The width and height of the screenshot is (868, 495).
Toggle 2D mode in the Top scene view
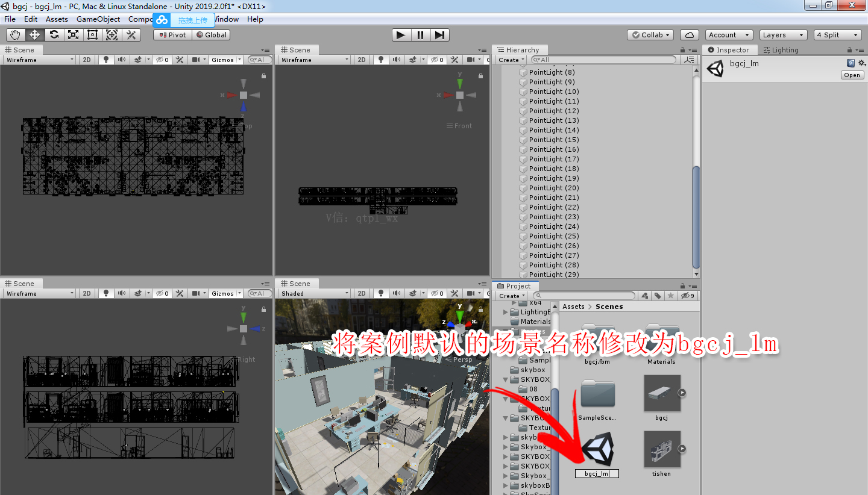pos(87,60)
